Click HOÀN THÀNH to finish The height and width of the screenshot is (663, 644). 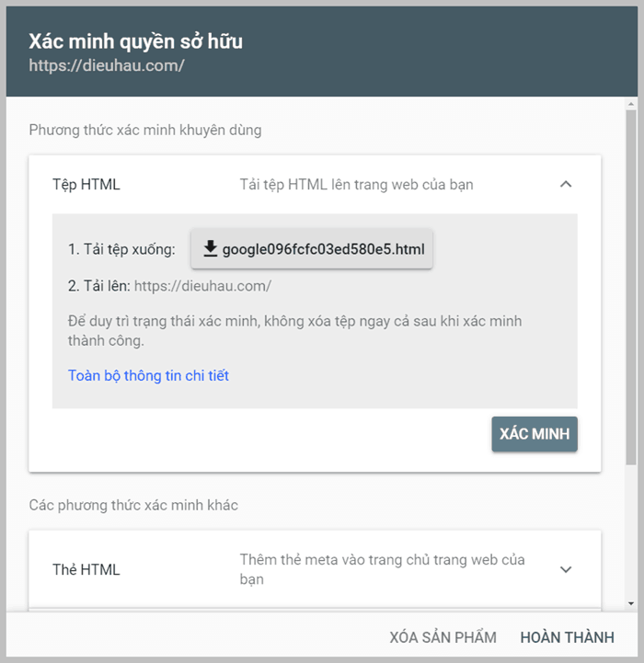click(x=567, y=637)
